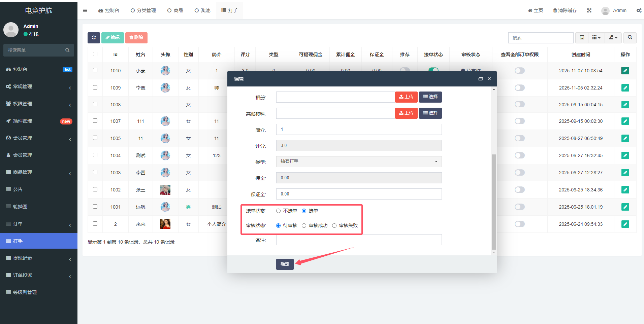Viewport: 644px width, 324px height.
Task: Click the search magnifier button above table
Action: coord(630,38)
